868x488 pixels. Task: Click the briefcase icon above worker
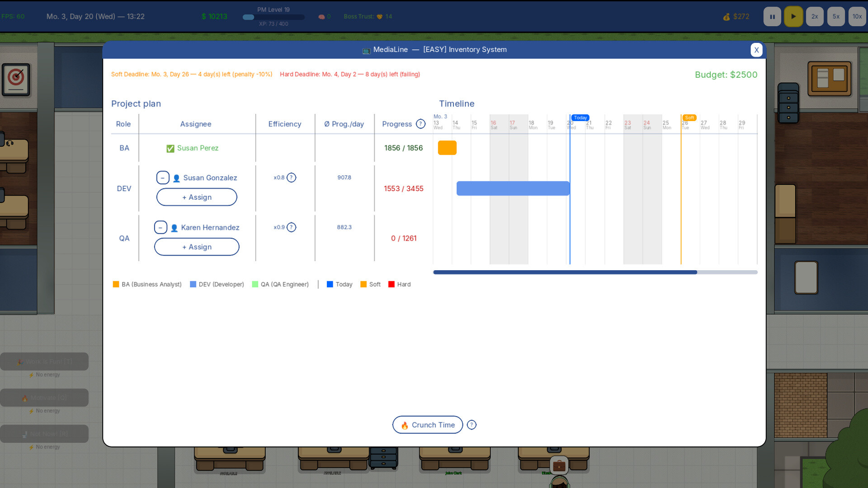click(559, 465)
